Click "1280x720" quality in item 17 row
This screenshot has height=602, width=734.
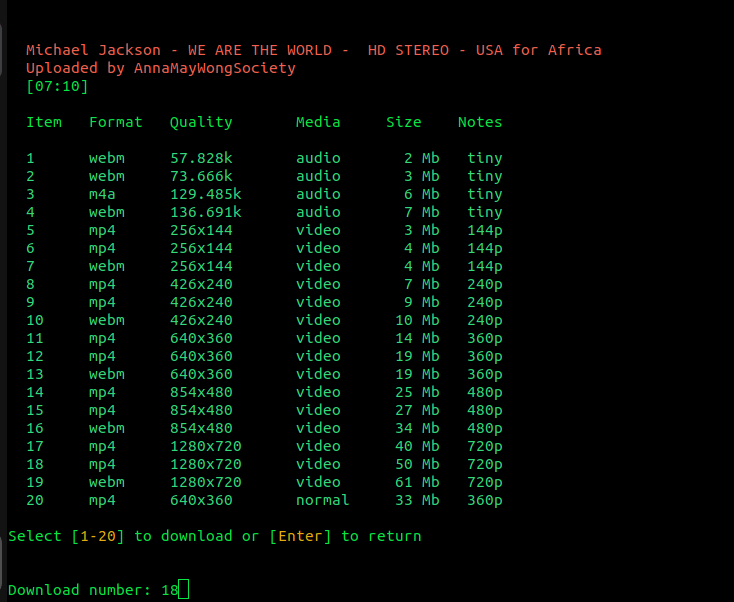(206, 447)
